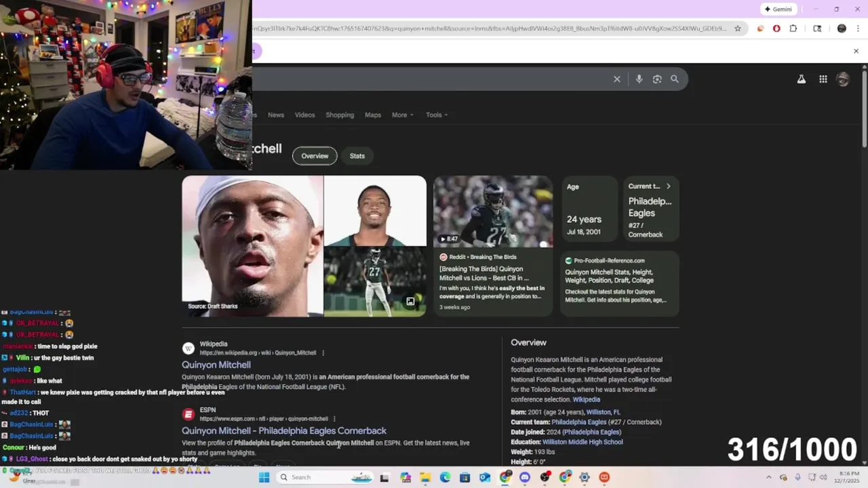This screenshot has width=868, height=488.
Task: Launch Microsoft Edge from the taskbar
Action: coord(445,477)
